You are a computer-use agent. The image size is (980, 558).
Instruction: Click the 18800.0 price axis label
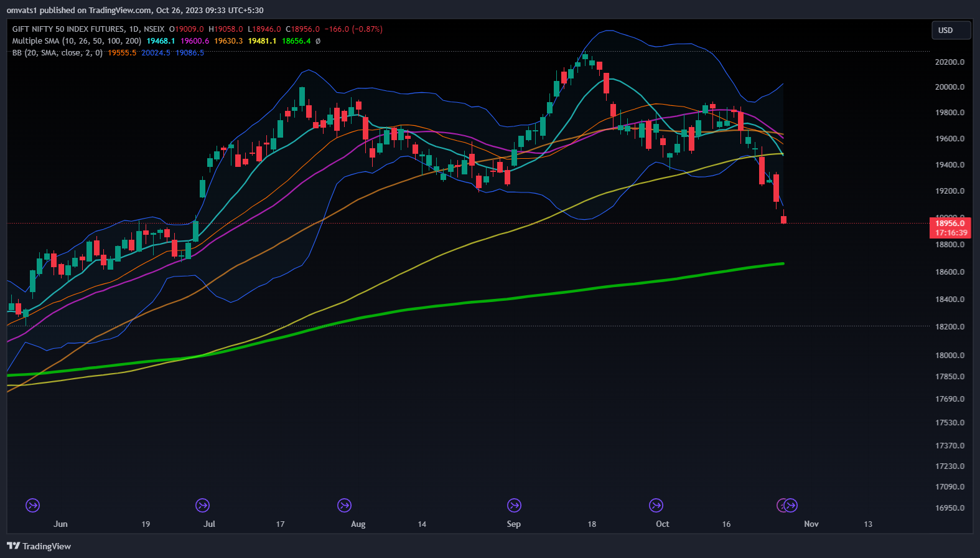pos(950,245)
